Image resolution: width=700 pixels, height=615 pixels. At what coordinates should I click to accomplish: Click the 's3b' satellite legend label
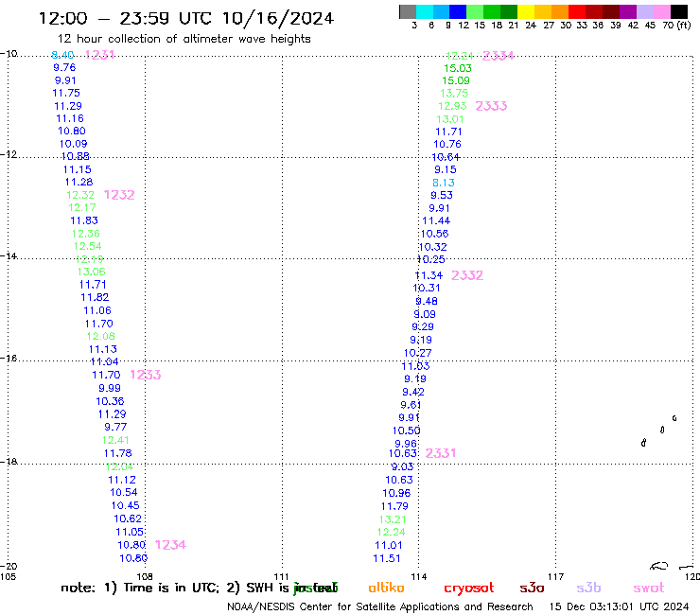point(588,588)
